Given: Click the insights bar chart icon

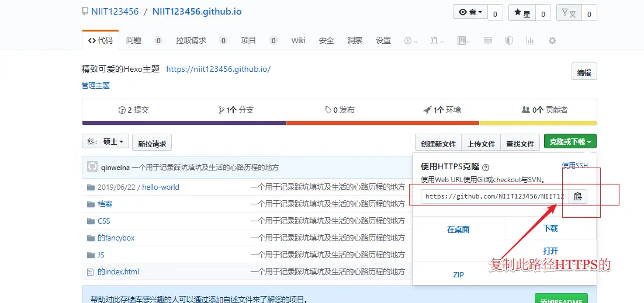Looking at the screenshot, I should click(x=530, y=41).
